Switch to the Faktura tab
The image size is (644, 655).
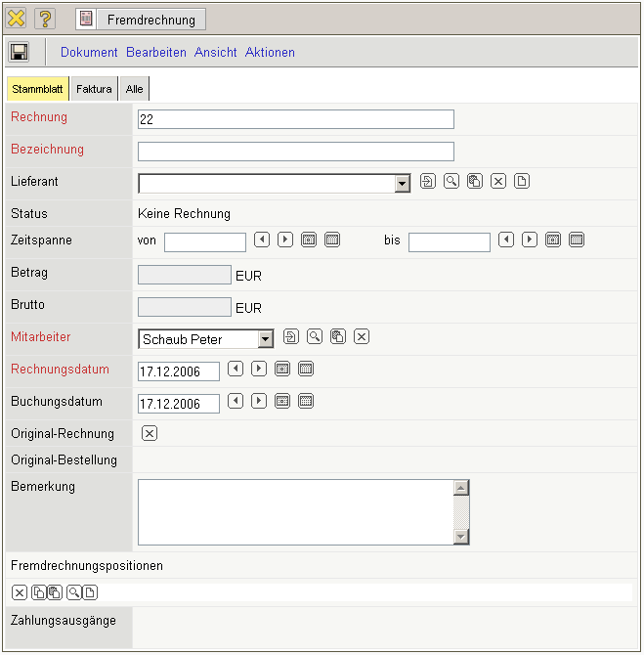(x=94, y=89)
